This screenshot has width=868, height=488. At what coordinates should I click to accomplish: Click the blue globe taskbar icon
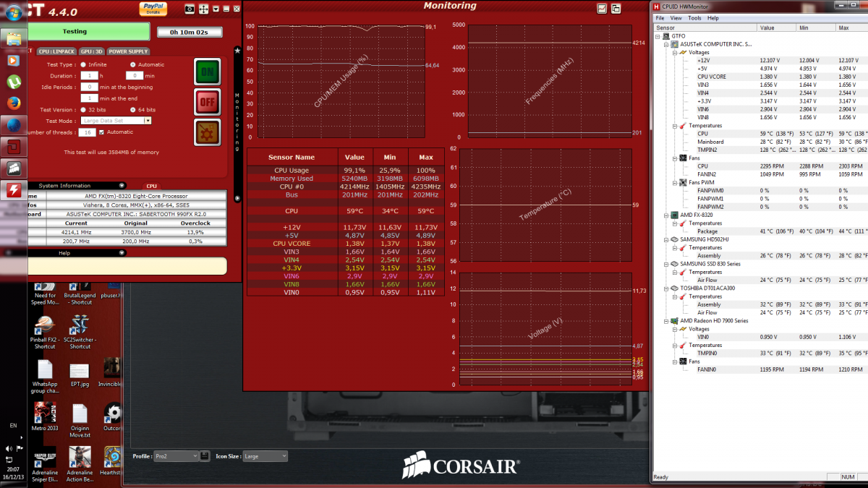(x=13, y=125)
